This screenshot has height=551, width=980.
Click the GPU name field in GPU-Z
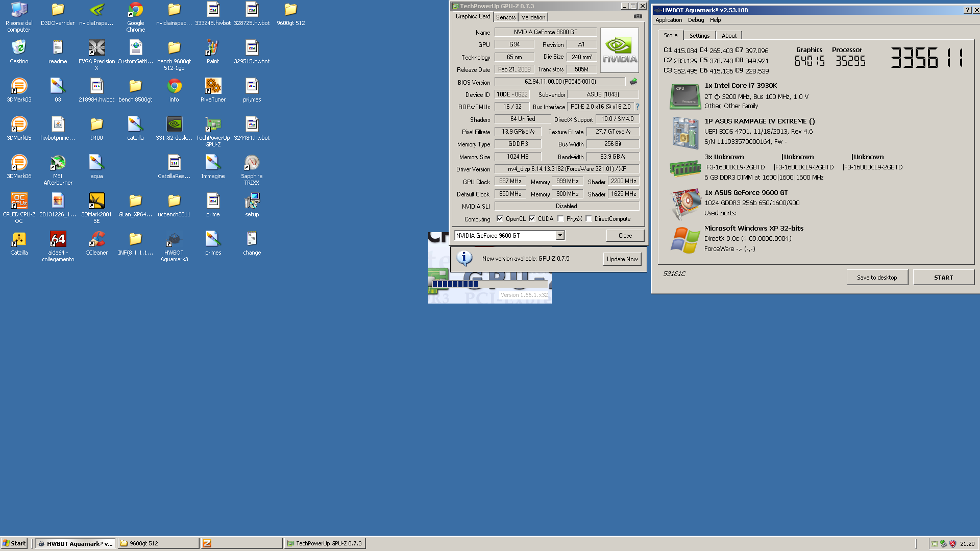tap(546, 32)
